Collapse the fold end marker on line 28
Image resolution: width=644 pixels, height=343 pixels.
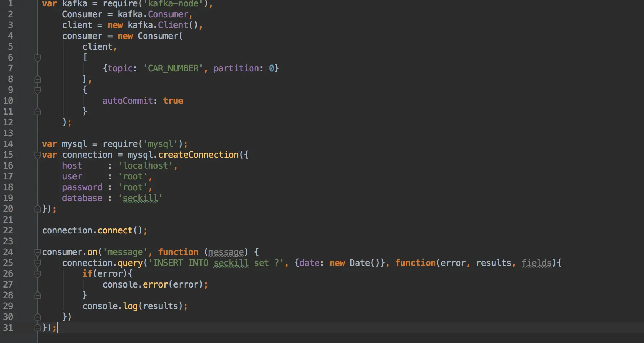point(38,295)
